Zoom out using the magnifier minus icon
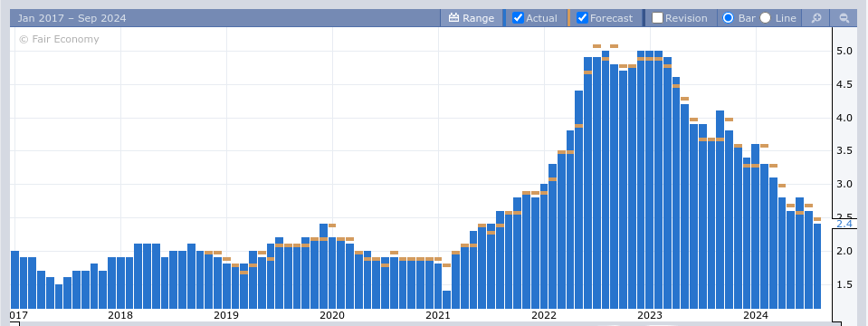Image resolution: width=868 pixels, height=326 pixels. click(x=844, y=18)
